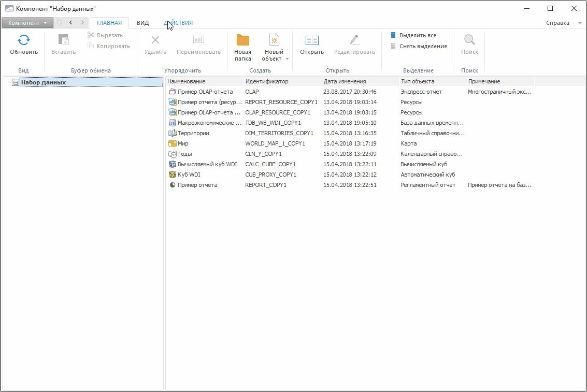
Task: Click the Новый объект document icon
Action: pyautogui.click(x=274, y=40)
